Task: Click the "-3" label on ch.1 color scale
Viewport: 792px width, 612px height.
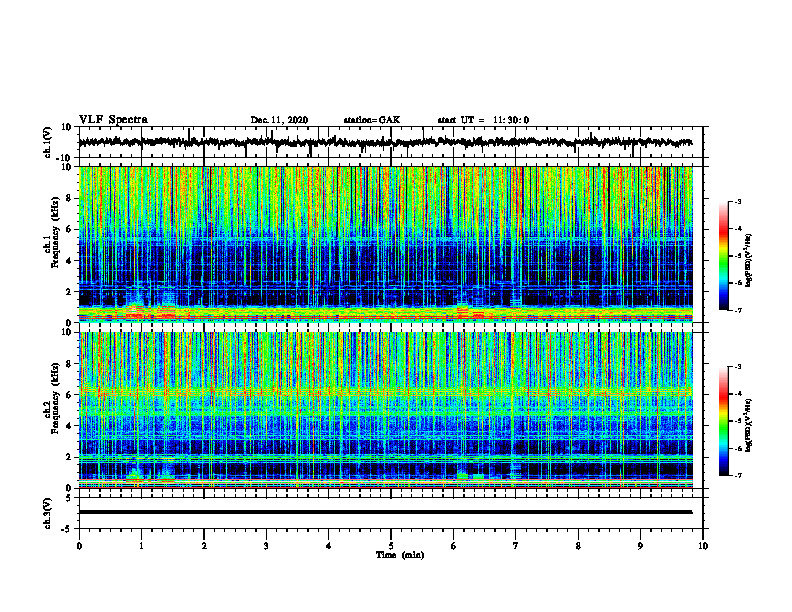Action: pyautogui.click(x=738, y=201)
